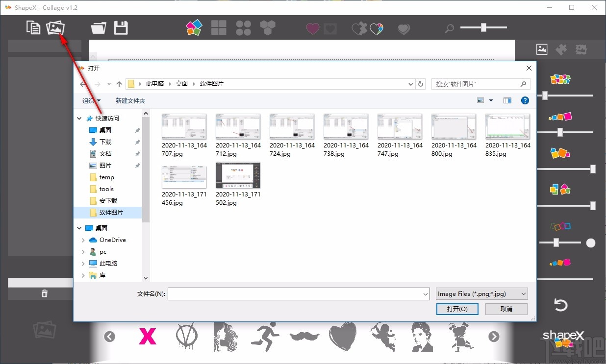Click the right arrow to browse more shapes
The width and height of the screenshot is (606, 364).
tap(494, 337)
